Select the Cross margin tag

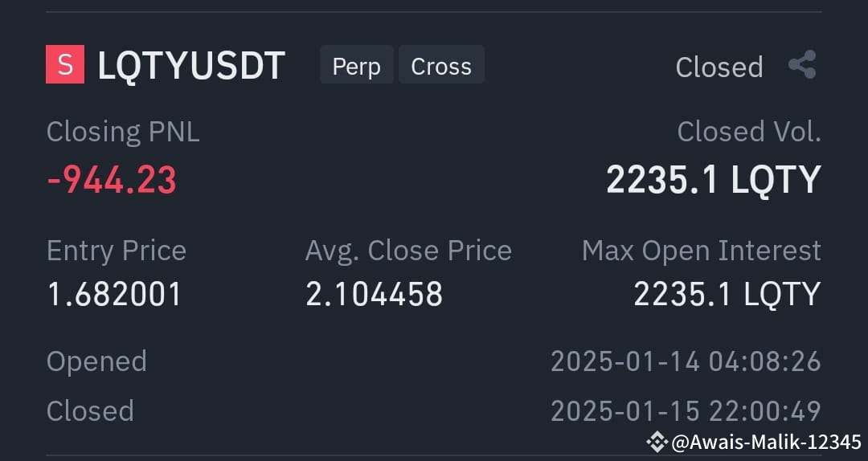click(441, 65)
